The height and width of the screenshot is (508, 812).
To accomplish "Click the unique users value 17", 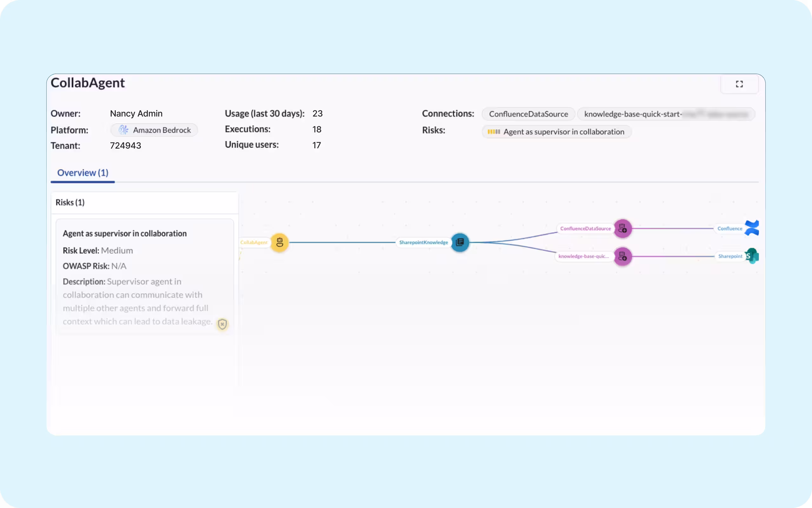I will pyautogui.click(x=317, y=145).
